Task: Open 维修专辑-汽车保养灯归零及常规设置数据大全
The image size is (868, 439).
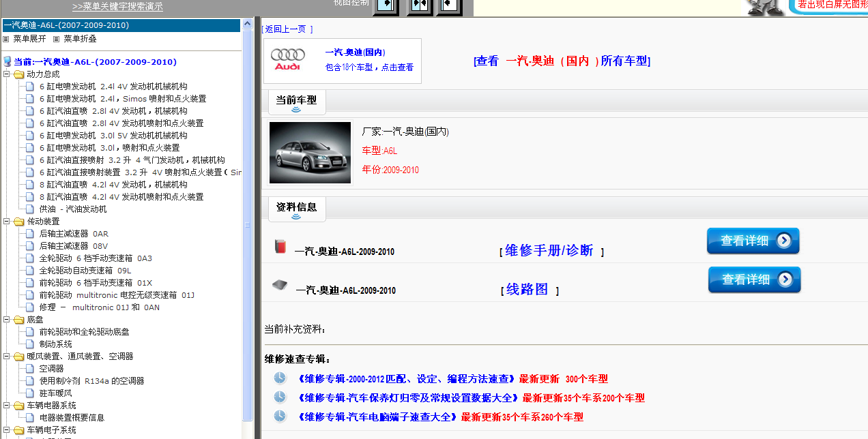Action: click(x=410, y=397)
